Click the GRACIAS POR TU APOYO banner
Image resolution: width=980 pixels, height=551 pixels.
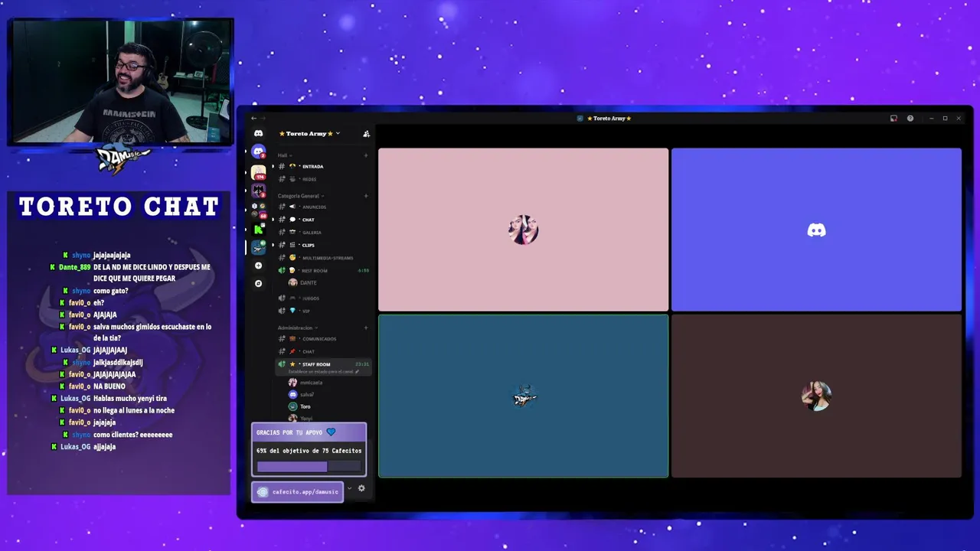pos(309,432)
